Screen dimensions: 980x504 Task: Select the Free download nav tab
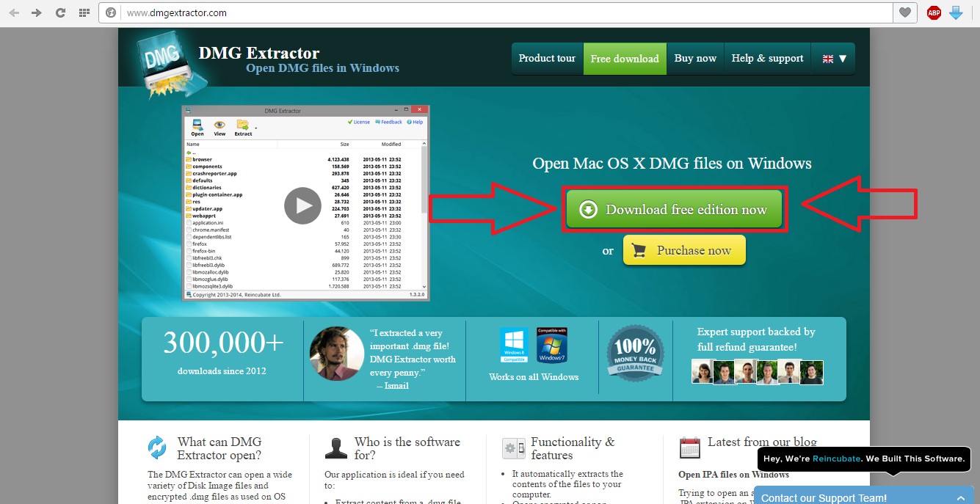coord(625,59)
